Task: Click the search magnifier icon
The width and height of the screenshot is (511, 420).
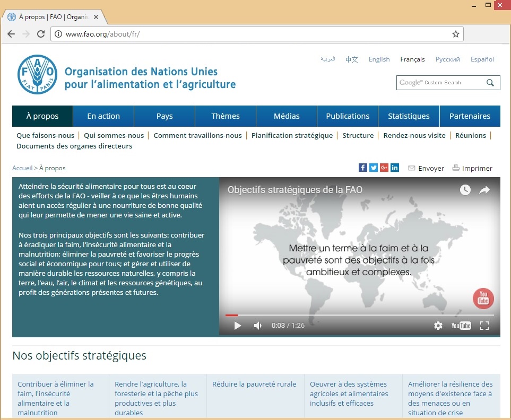Action: tap(490, 83)
